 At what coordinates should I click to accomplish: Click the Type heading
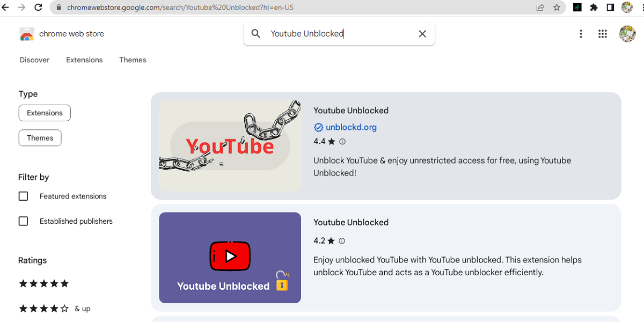(x=28, y=94)
